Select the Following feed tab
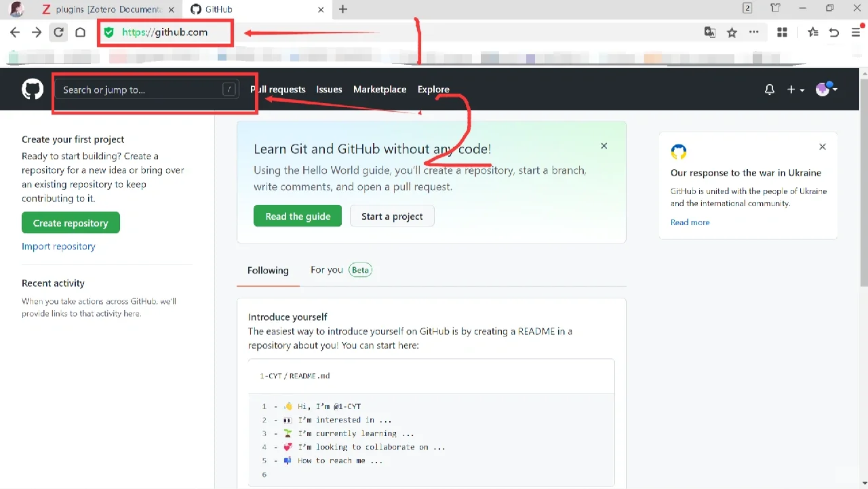The image size is (868, 489). coord(268,270)
